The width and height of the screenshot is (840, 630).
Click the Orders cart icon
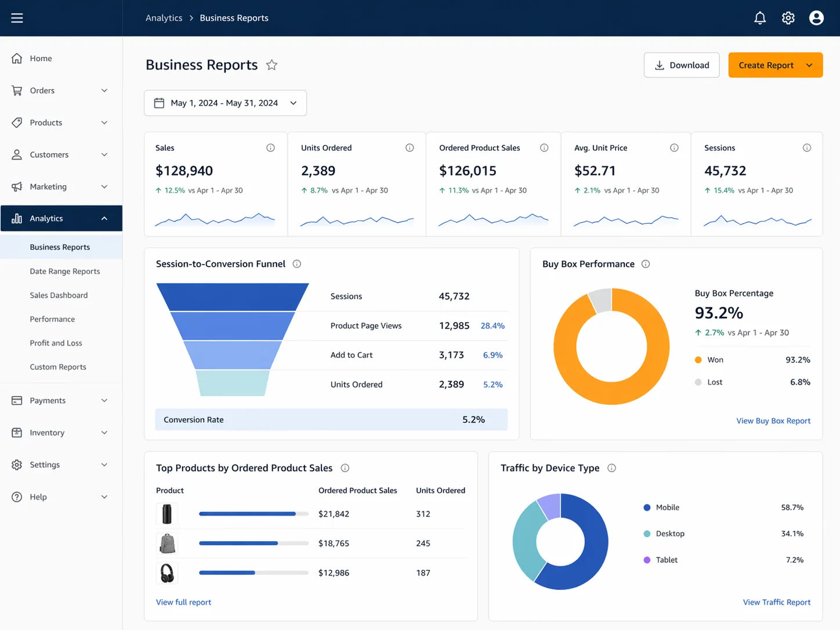pyautogui.click(x=17, y=90)
